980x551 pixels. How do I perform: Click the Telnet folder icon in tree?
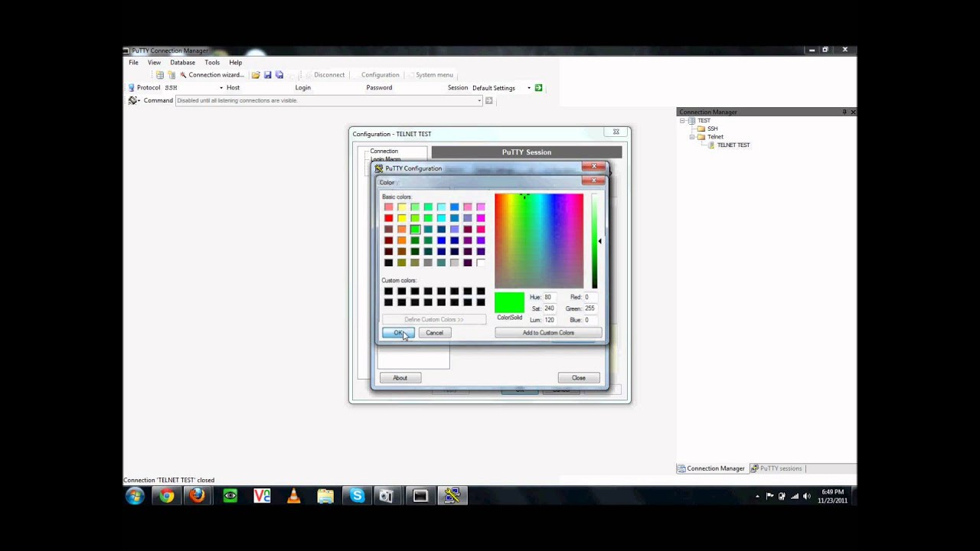(x=701, y=137)
